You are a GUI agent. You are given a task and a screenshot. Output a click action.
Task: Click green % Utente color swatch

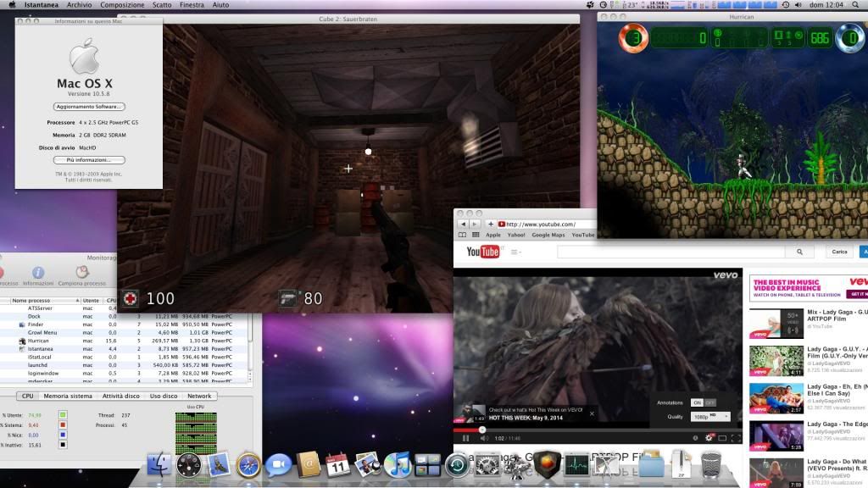[x=63, y=415]
